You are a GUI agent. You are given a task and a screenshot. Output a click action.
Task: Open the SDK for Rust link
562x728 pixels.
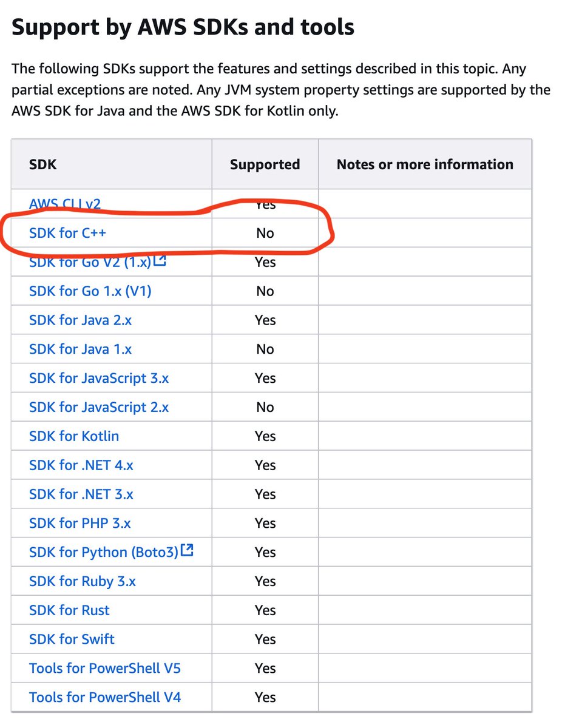pyautogui.click(x=69, y=610)
